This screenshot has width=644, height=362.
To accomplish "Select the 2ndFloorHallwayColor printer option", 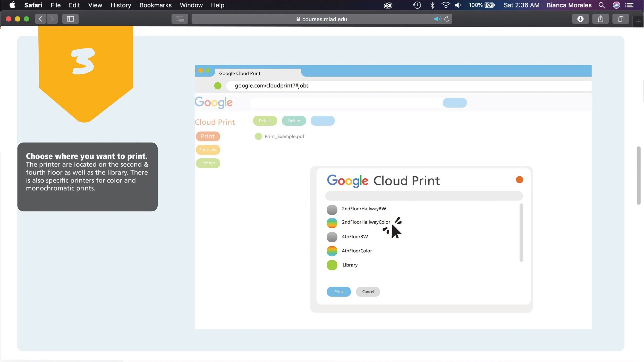I will (x=366, y=222).
